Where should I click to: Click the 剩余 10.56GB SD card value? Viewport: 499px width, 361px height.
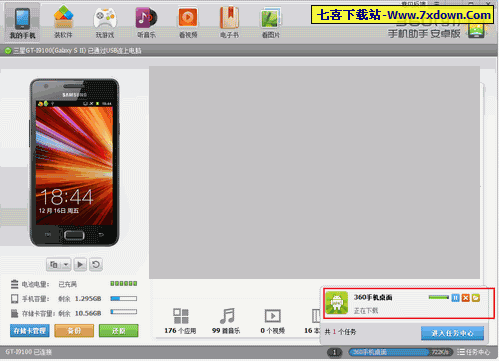pos(80,313)
